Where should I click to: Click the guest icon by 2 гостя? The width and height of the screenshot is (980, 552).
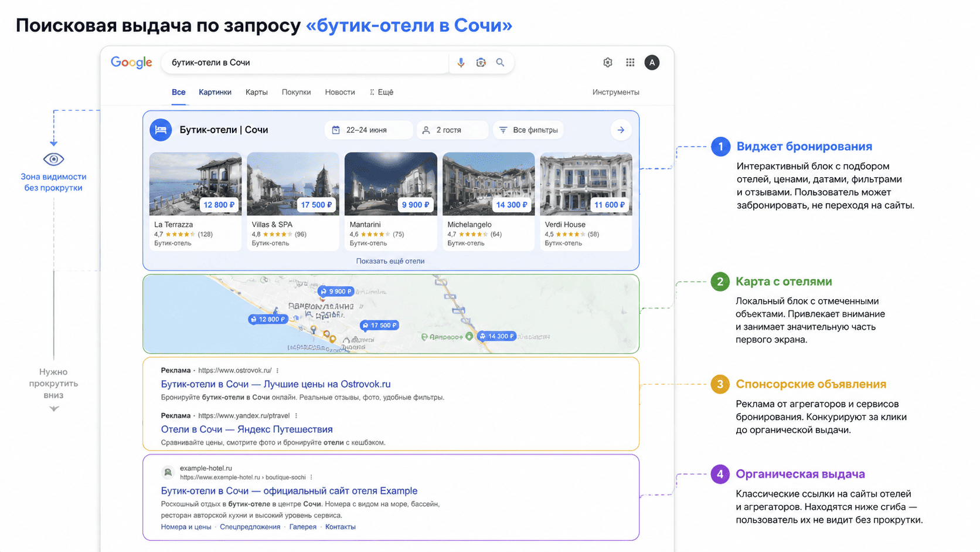pos(426,130)
